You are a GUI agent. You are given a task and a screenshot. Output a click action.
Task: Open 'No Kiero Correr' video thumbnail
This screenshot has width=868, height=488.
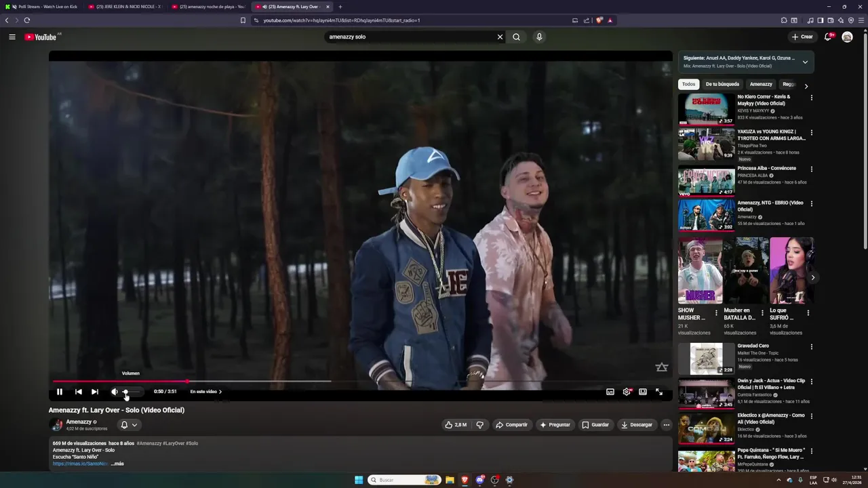pos(707,109)
